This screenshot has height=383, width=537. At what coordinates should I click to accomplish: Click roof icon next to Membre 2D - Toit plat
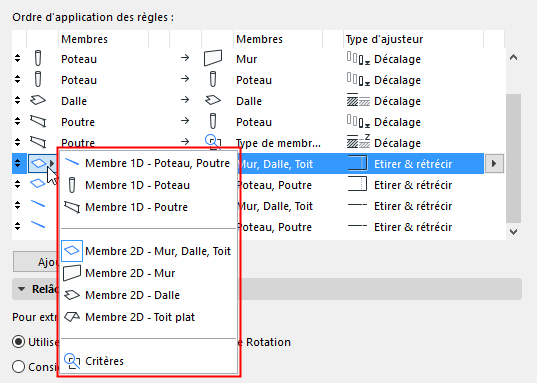point(72,317)
